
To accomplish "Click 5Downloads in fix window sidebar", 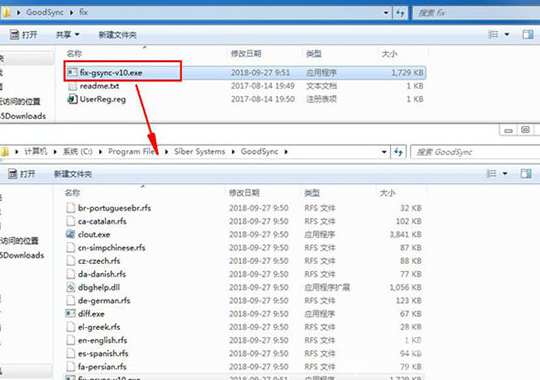I will coord(23,116).
